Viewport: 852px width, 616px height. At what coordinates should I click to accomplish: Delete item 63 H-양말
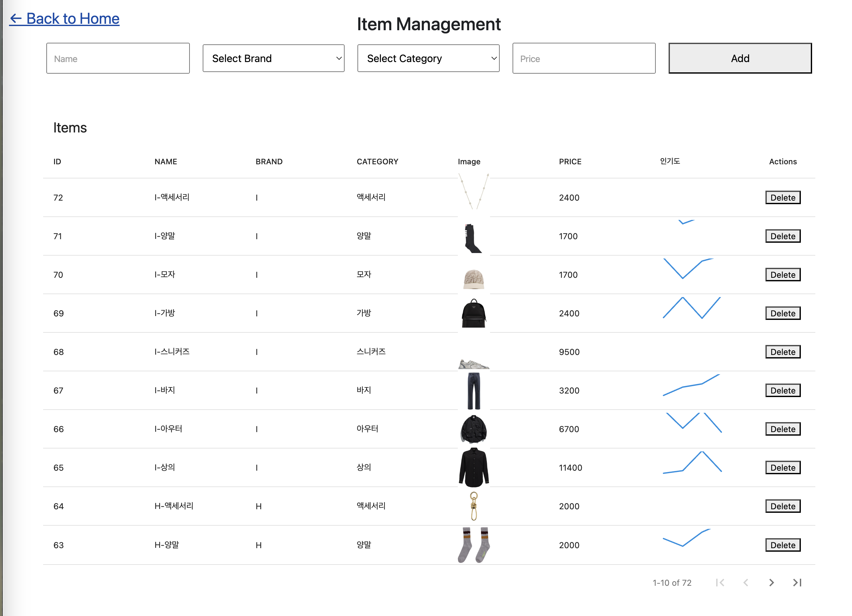pos(783,545)
